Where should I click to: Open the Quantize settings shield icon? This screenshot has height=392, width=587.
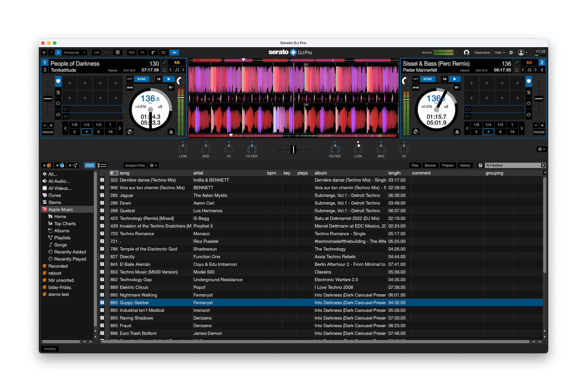(x=118, y=53)
